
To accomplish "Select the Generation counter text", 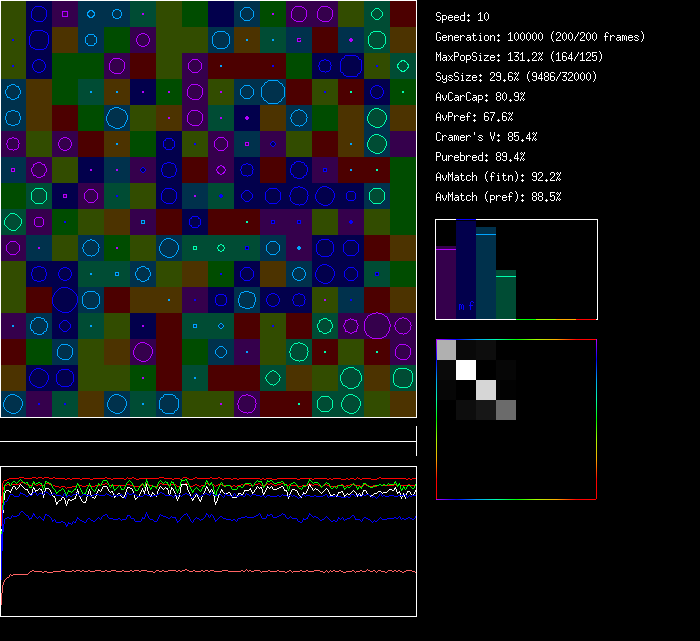I will 539,37.
